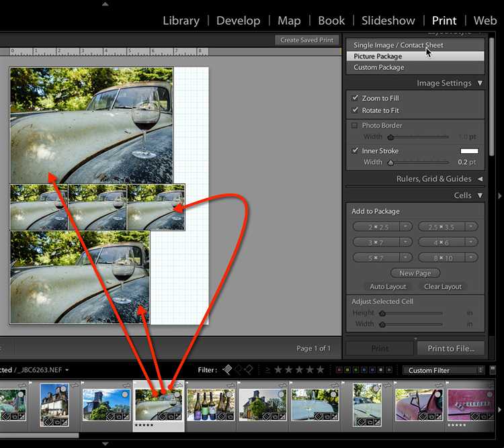Screen dimensions: 504x448
Task: Uncheck Zoom to Fill
Action: coord(355,98)
